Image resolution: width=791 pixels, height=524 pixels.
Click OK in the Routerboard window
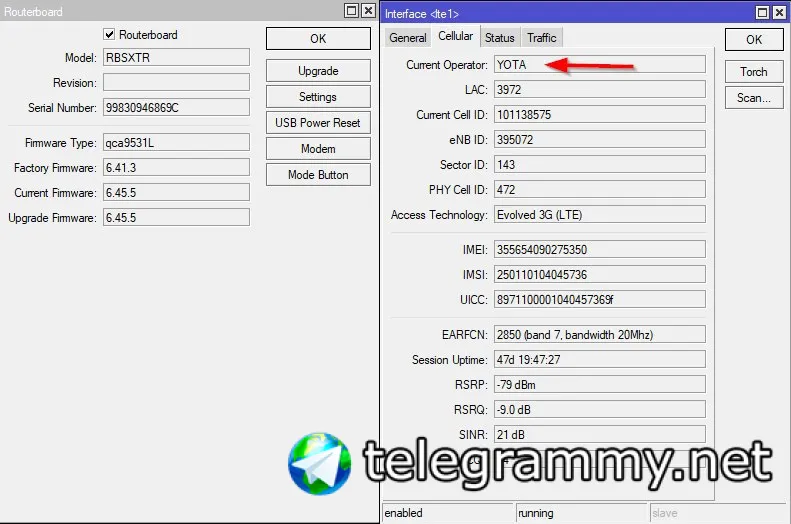click(x=318, y=39)
